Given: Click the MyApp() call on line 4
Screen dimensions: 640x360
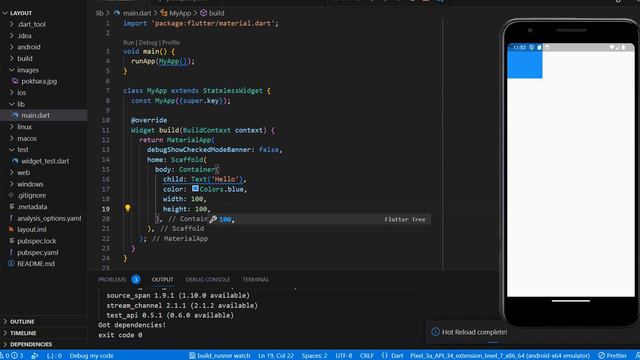Looking at the screenshot, I should point(172,61).
